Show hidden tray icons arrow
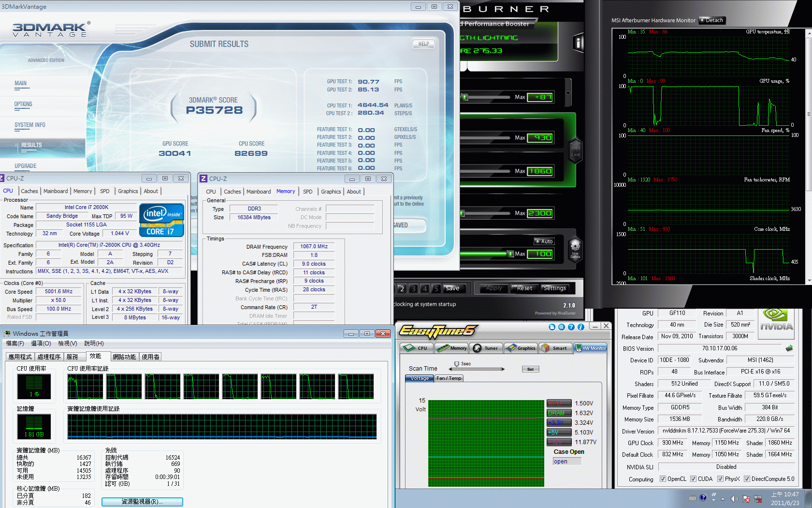The width and height of the screenshot is (812, 508). [723, 499]
